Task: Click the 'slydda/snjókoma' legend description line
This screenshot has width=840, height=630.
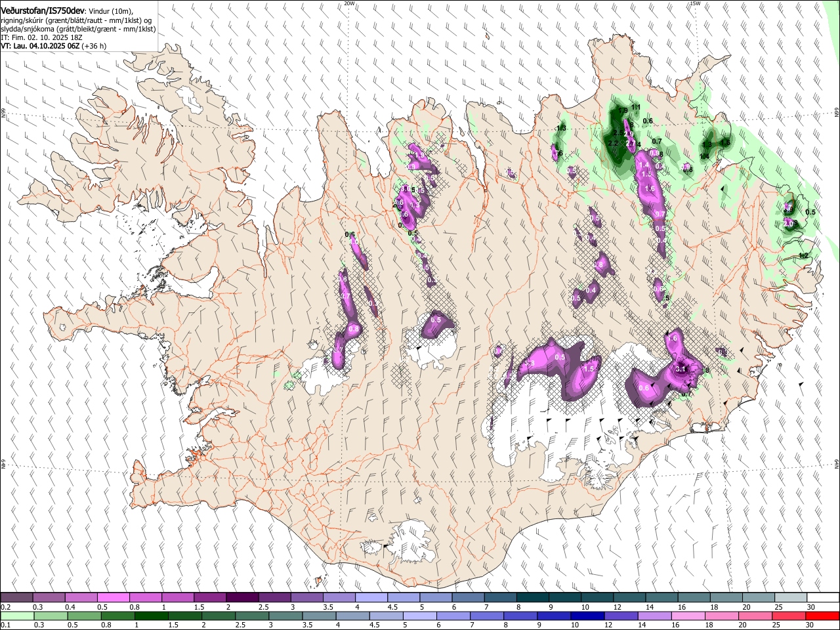Action: coord(78,30)
